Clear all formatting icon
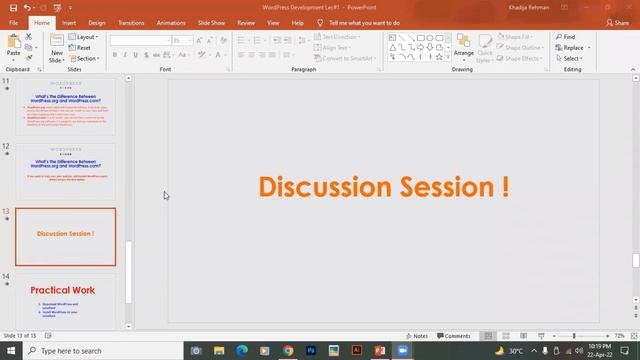This screenshot has height=360, width=640. [223, 40]
